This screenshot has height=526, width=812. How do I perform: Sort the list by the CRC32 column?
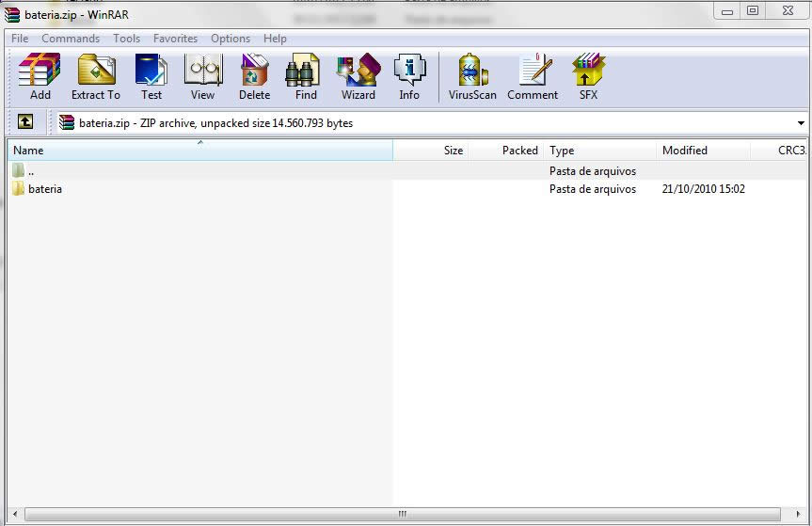pos(779,151)
